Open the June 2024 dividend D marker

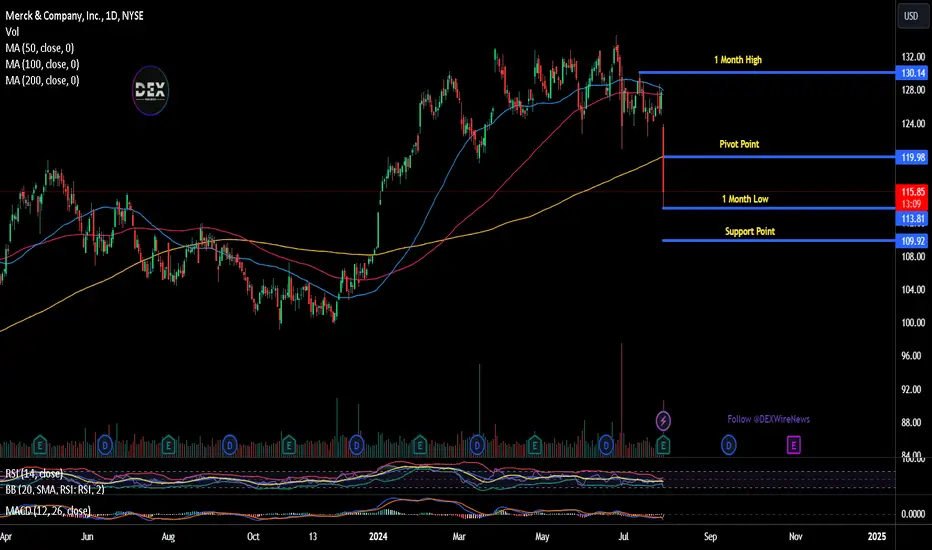point(606,444)
